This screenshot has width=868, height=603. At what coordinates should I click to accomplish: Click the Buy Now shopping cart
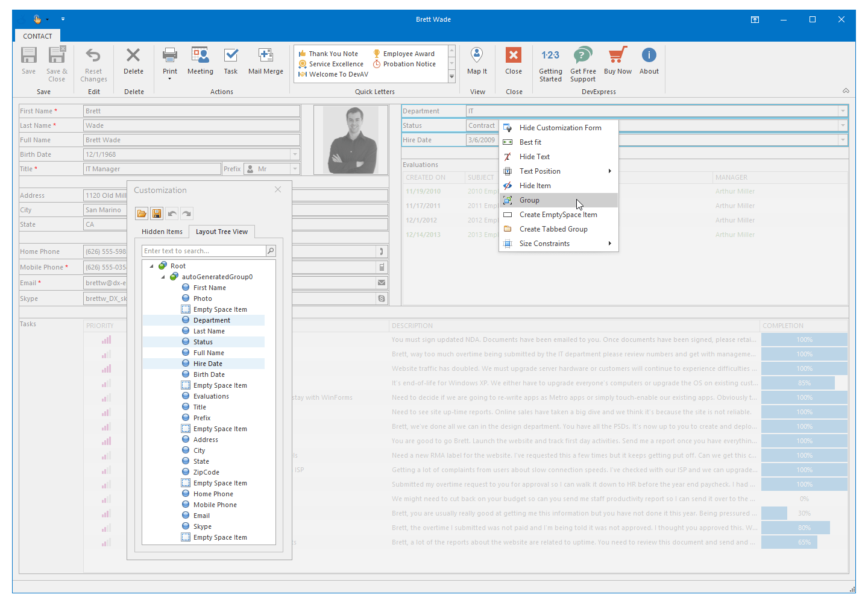pos(617,56)
